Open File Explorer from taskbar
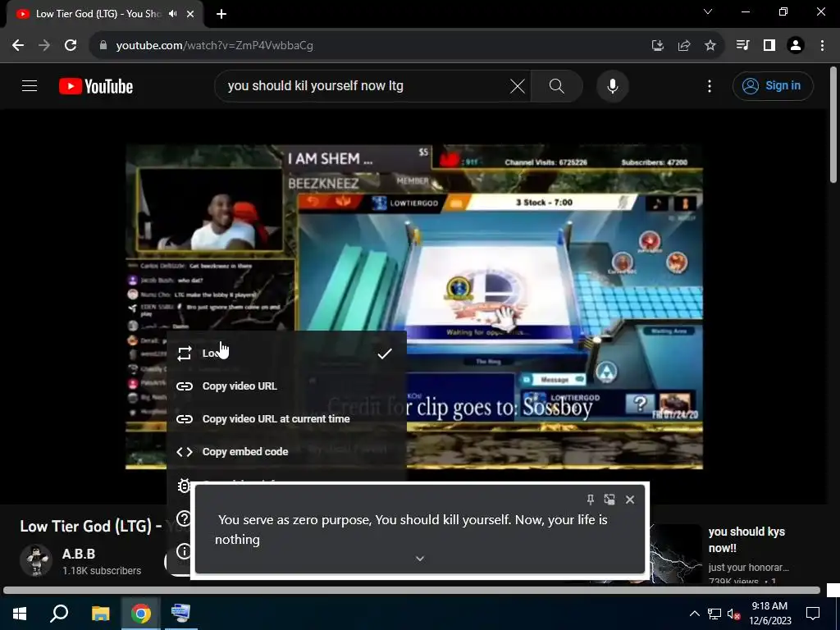Viewport: 840px width, 630px height. pos(100,614)
